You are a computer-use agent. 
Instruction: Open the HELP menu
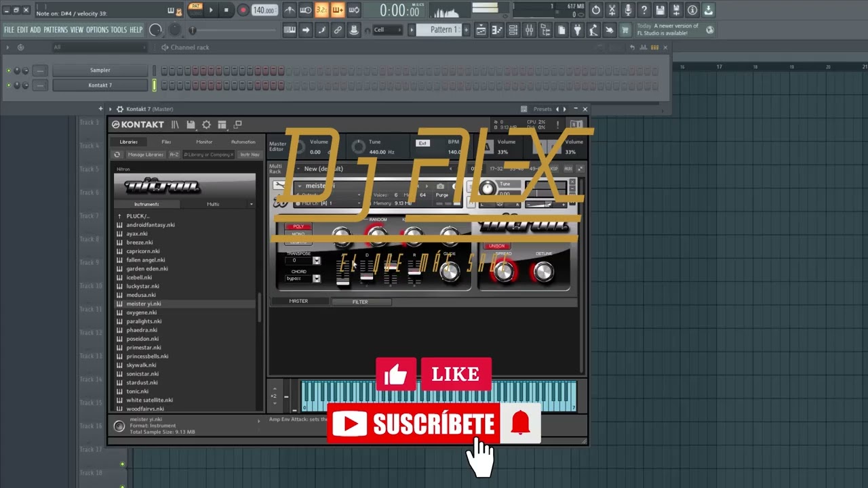tap(136, 30)
